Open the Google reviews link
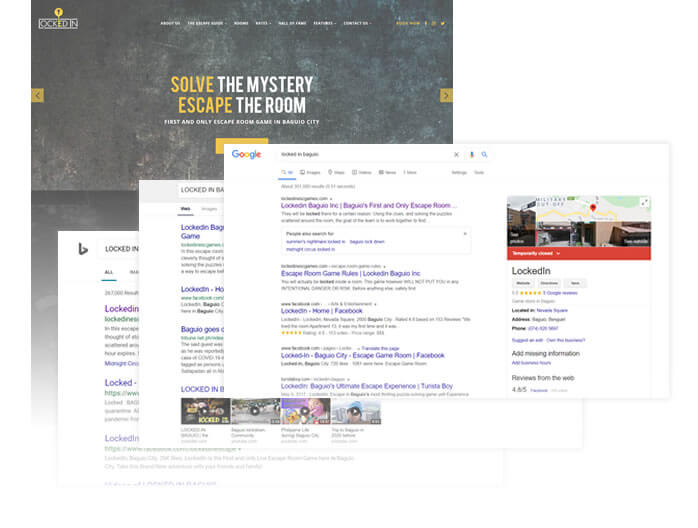This screenshot has height=528, width=698. click(x=560, y=293)
